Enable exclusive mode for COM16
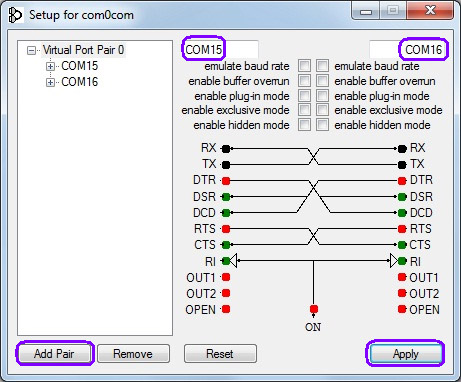The height and width of the screenshot is (382, 461). point(322,110)
